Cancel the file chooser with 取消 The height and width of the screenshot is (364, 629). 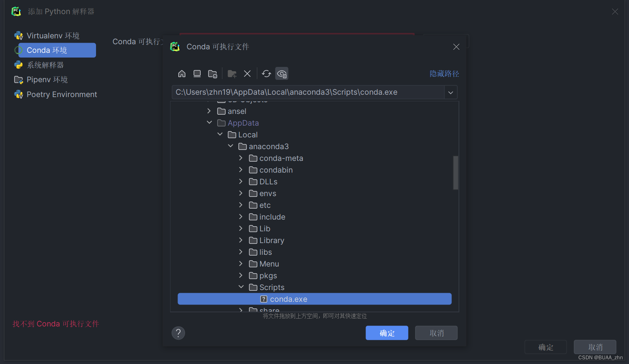436,333
